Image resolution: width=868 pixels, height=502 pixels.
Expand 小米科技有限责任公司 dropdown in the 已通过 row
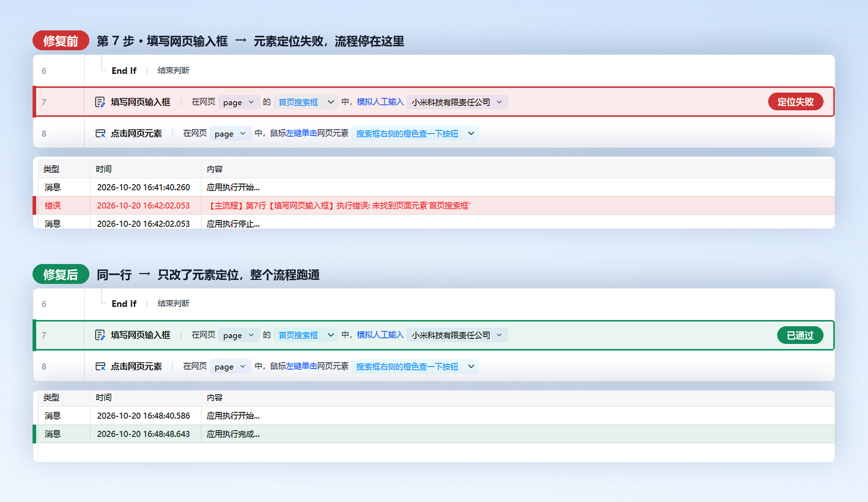coord(457,335)
